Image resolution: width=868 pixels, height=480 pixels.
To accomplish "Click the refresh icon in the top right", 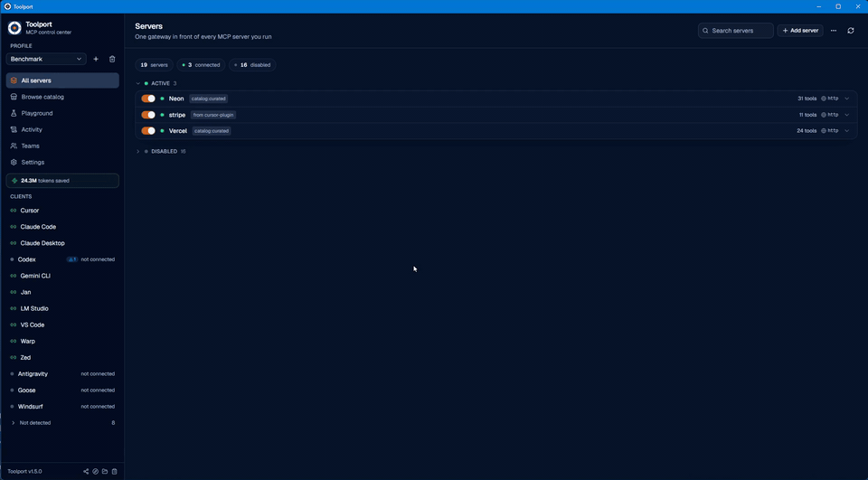I will pyautogui.click(x=850, y=31).
